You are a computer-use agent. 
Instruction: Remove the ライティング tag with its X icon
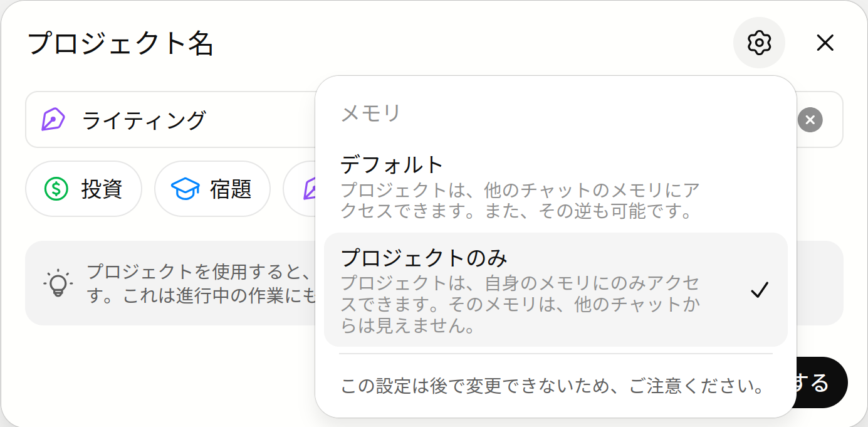click(810, 120)
